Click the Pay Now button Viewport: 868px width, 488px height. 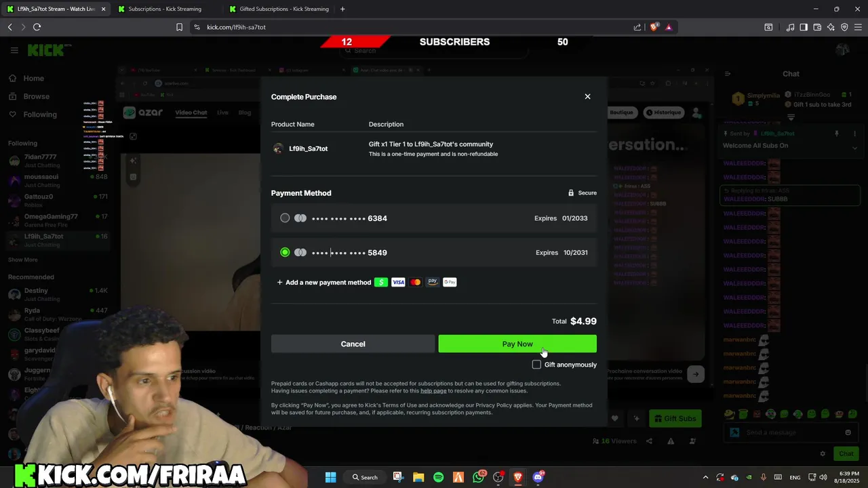click(x=517, y=344)
